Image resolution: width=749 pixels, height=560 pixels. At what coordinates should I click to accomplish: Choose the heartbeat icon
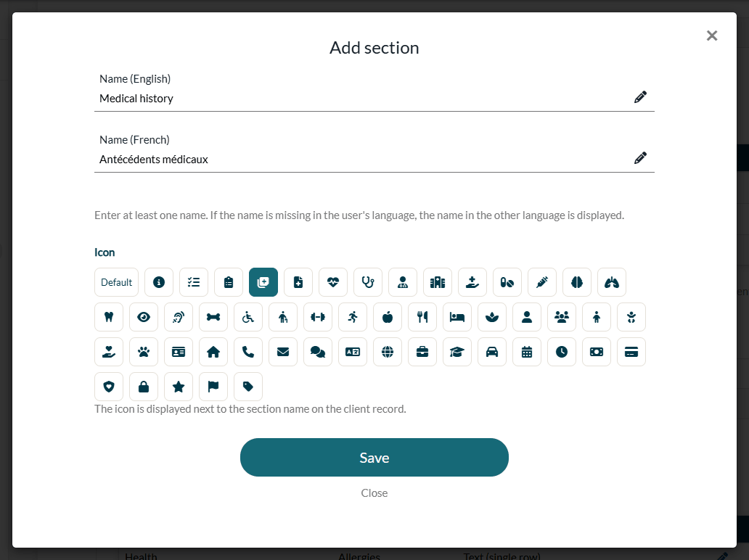(x=333, y=282)
